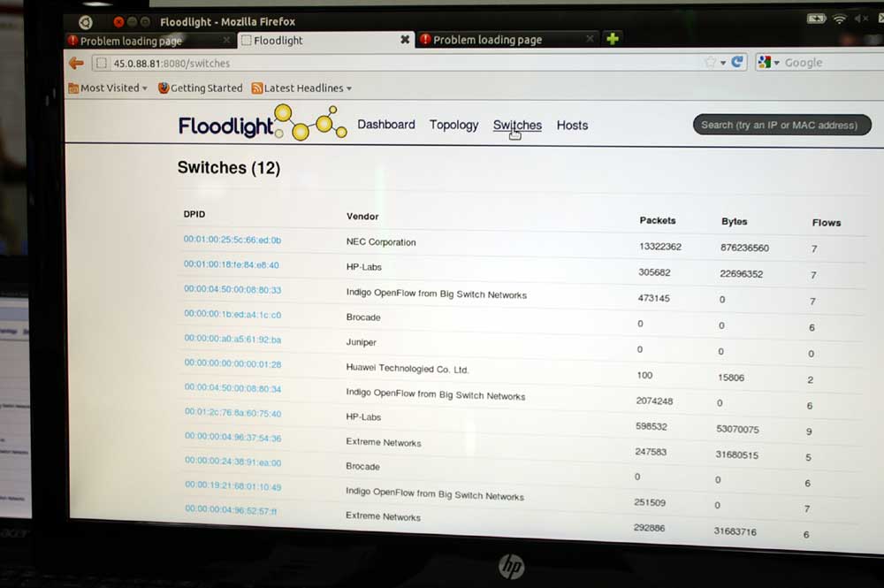Click the packets value 292886

[650, 528]
